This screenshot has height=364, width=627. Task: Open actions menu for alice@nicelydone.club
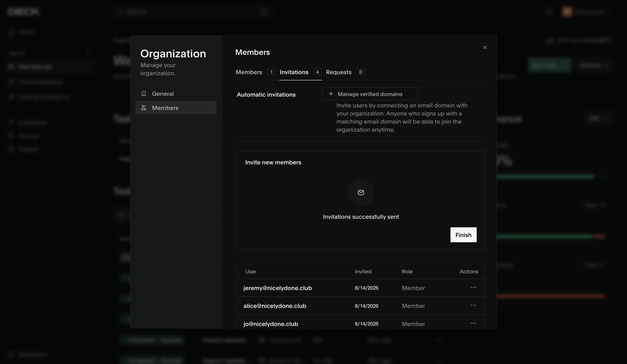click(x=473, y=305)
